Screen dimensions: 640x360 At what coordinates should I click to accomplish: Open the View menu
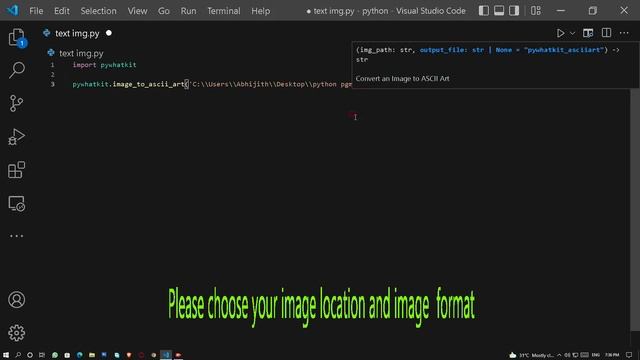[137, 11]
